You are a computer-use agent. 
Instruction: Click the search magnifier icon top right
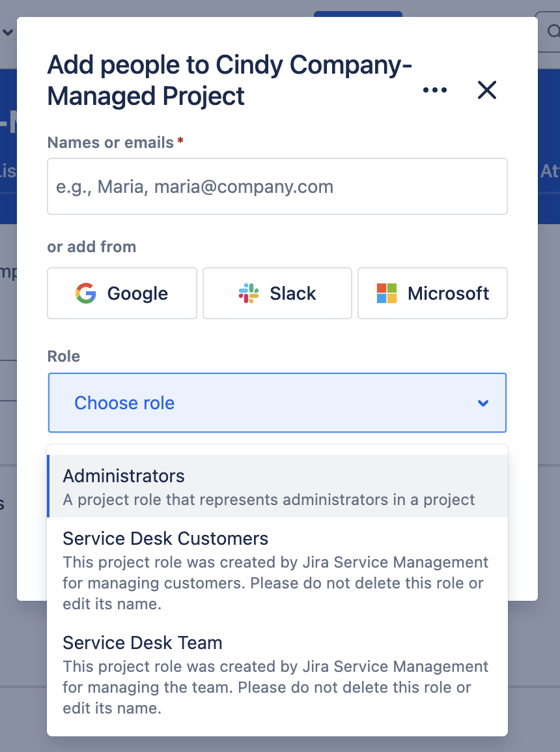click(554, 31)
